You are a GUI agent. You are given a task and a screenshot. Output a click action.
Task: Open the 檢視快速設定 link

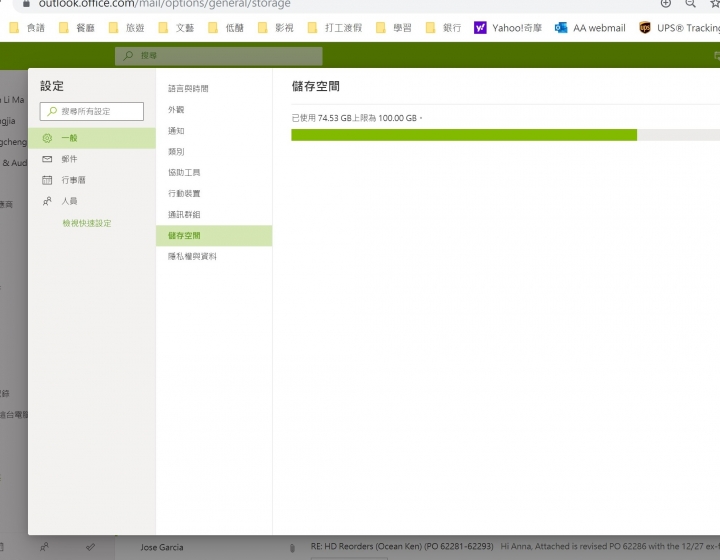pos(87,223)
